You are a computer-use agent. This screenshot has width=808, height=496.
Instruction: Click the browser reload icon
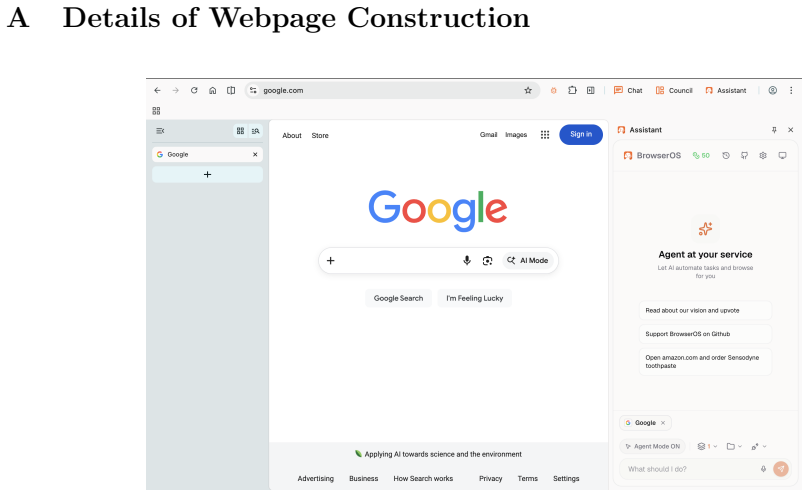coord(194,91)
